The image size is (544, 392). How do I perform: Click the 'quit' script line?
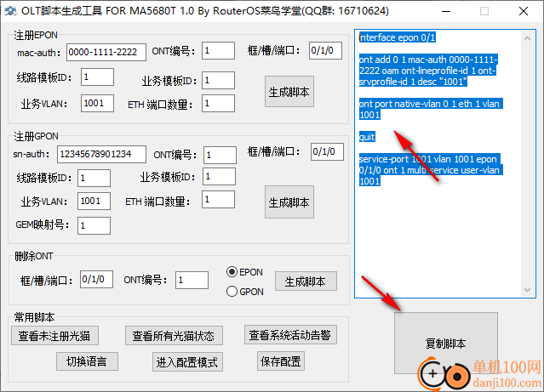click(367, 137)
